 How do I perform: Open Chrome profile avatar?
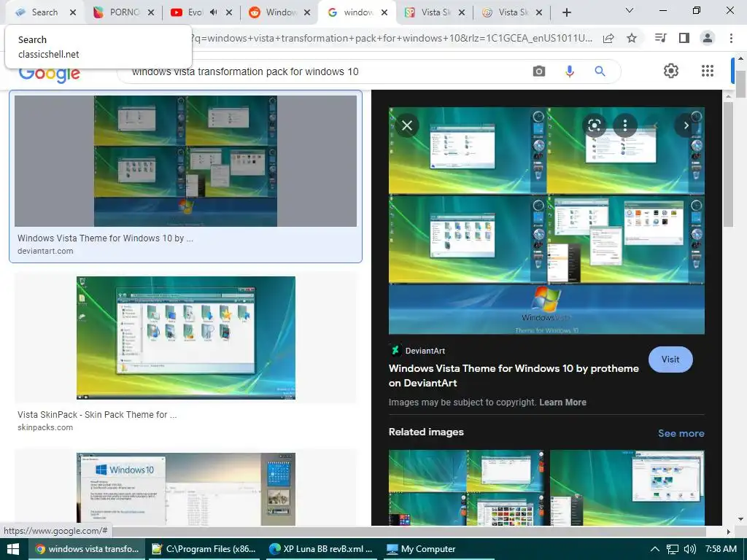click(708, 38)
